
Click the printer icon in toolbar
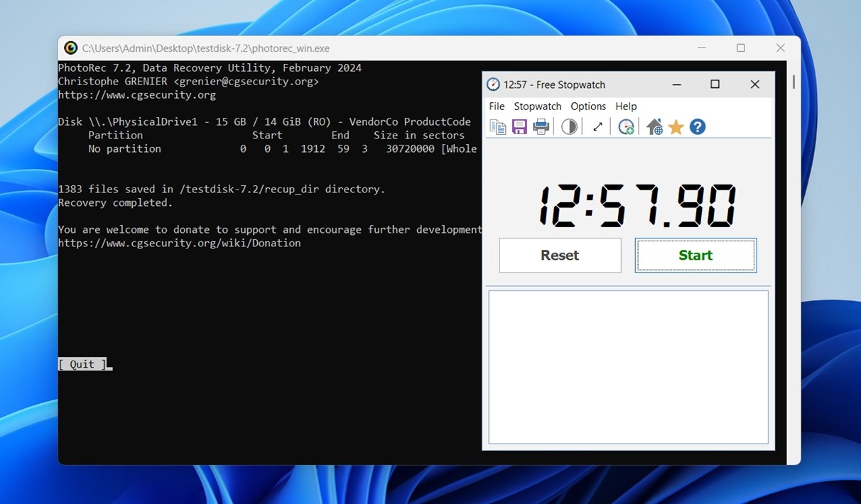541,127
